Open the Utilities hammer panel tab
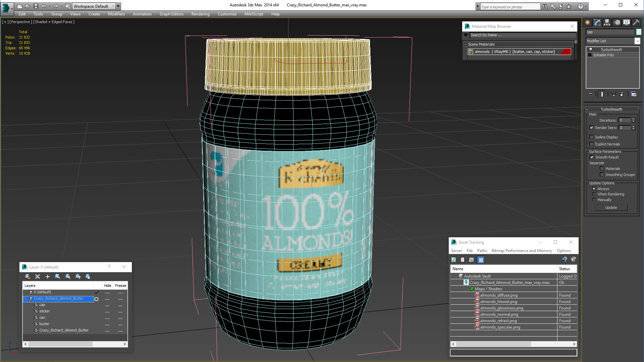644x362 pixels. tap(636, 22)
